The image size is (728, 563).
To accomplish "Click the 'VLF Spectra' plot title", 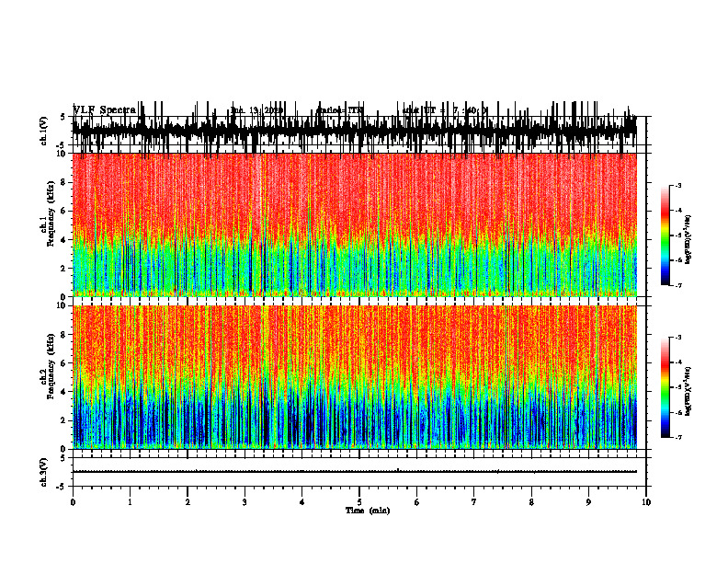I will [105, 109].
